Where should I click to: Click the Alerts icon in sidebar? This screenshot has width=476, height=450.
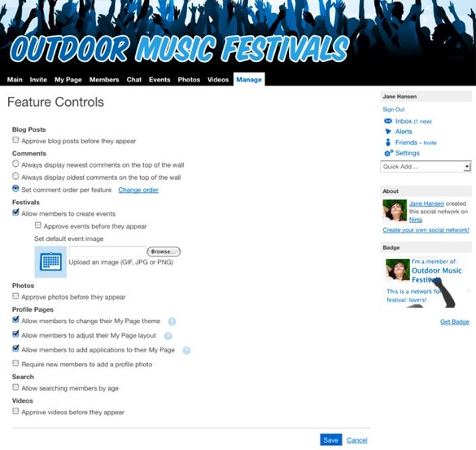click(x=388, y=132)
